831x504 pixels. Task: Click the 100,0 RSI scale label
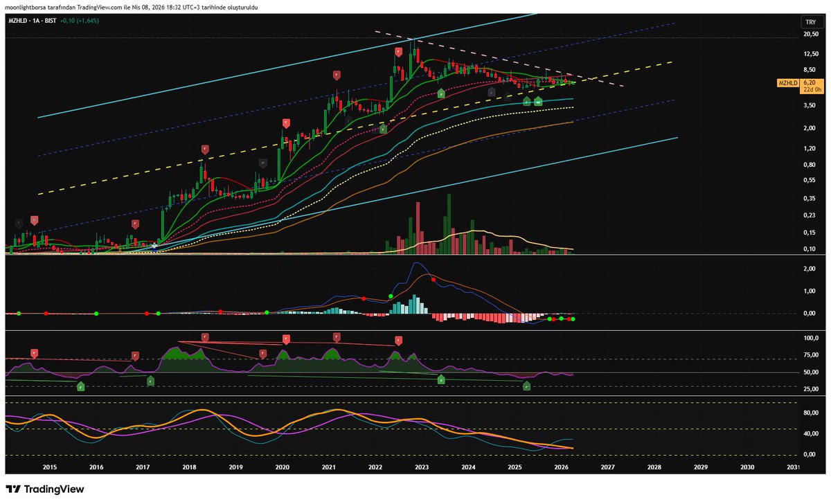click(x=810, y=339)
